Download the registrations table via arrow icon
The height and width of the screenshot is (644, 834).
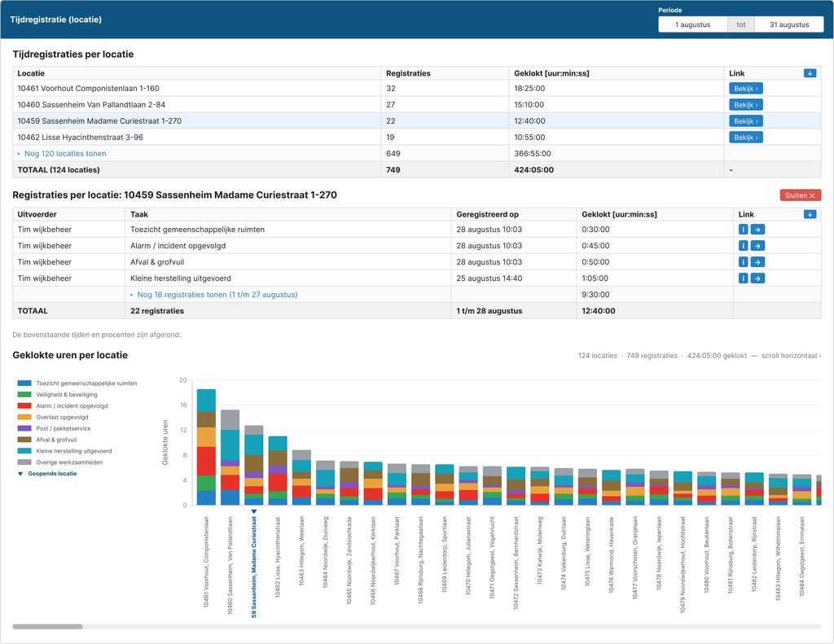[x=810, y=214]
